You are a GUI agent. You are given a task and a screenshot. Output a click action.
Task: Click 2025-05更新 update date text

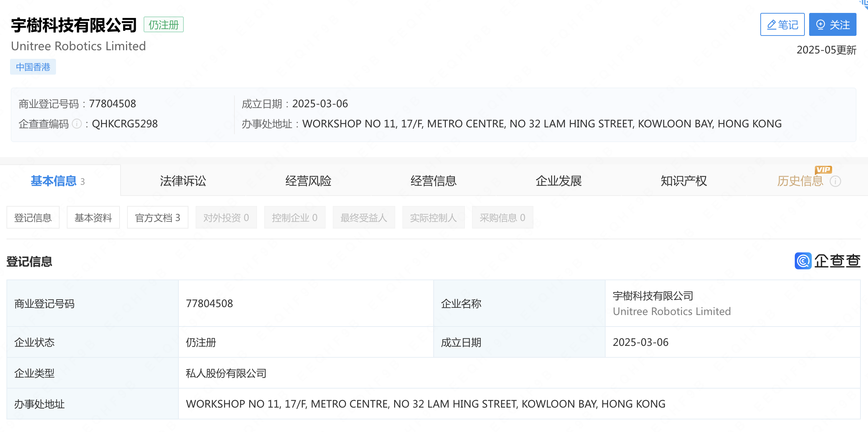[x=826, y=50]
